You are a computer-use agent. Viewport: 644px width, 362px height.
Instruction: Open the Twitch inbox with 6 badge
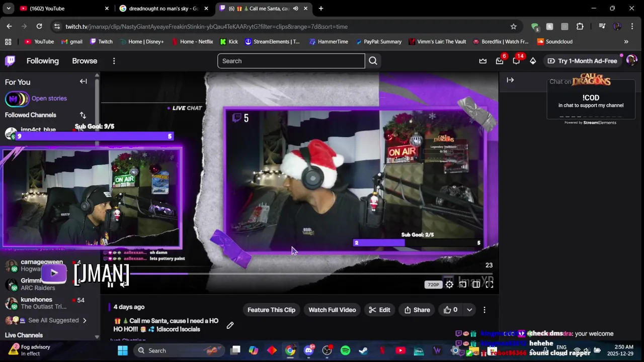500,61
